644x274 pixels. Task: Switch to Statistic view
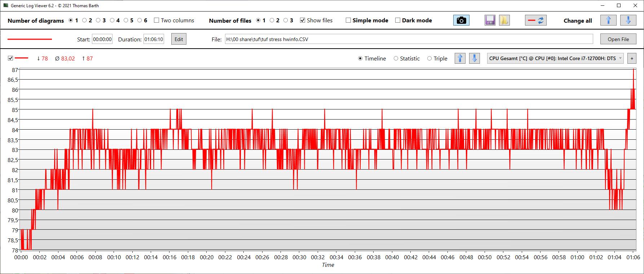(396, 58)
